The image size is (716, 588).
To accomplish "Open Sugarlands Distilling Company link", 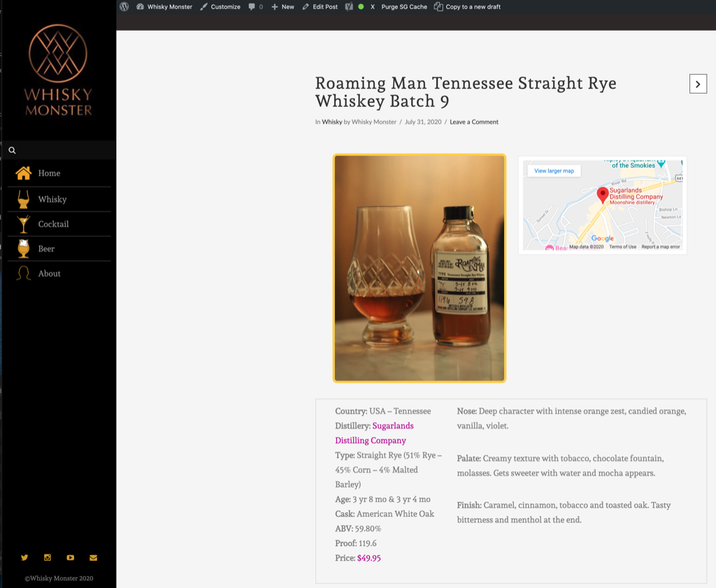I will tap(375, 433).
